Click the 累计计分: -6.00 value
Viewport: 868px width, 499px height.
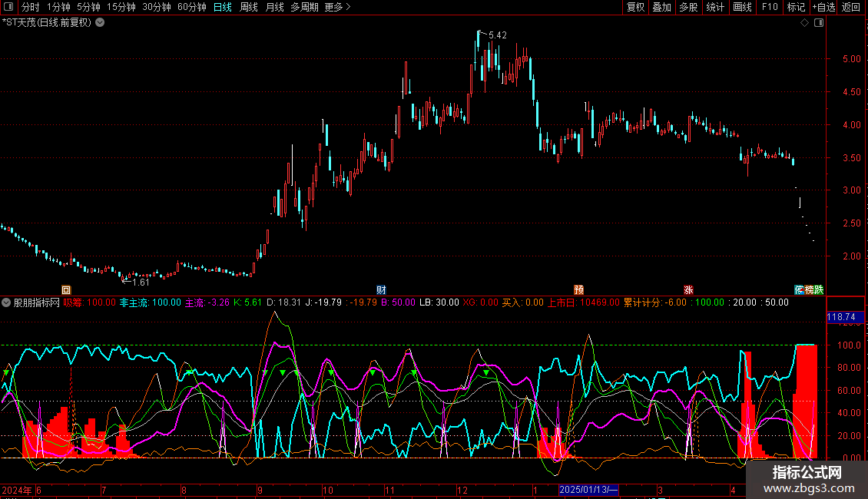pyautogui.click(x=655, y=302)
